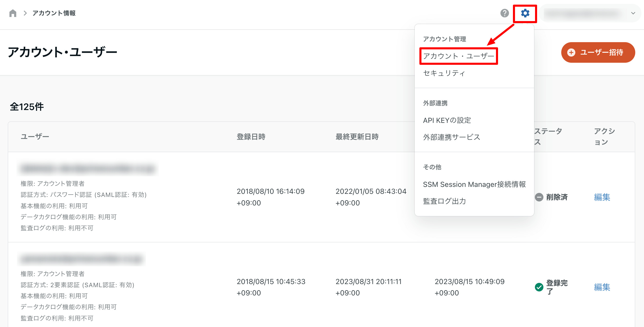Open SSM Session Manager接続情報 entry
Screen dimensions: 644x327
474,184
